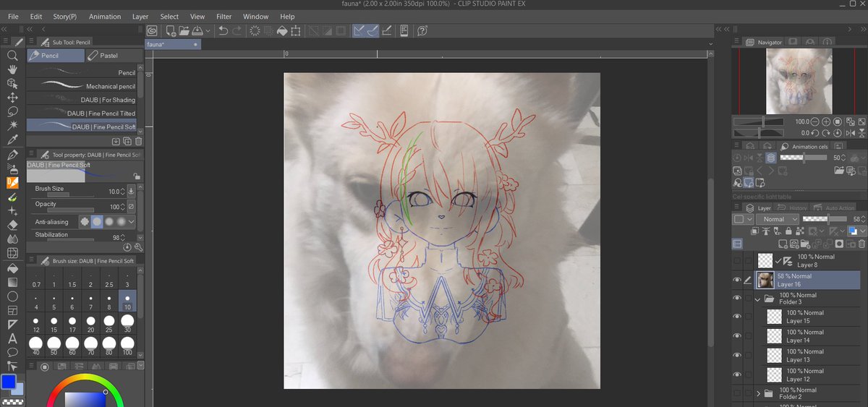Hide Layer 13
Image resolution: width=868 pixels, height=407 pixels.
(x=738, y=355)
